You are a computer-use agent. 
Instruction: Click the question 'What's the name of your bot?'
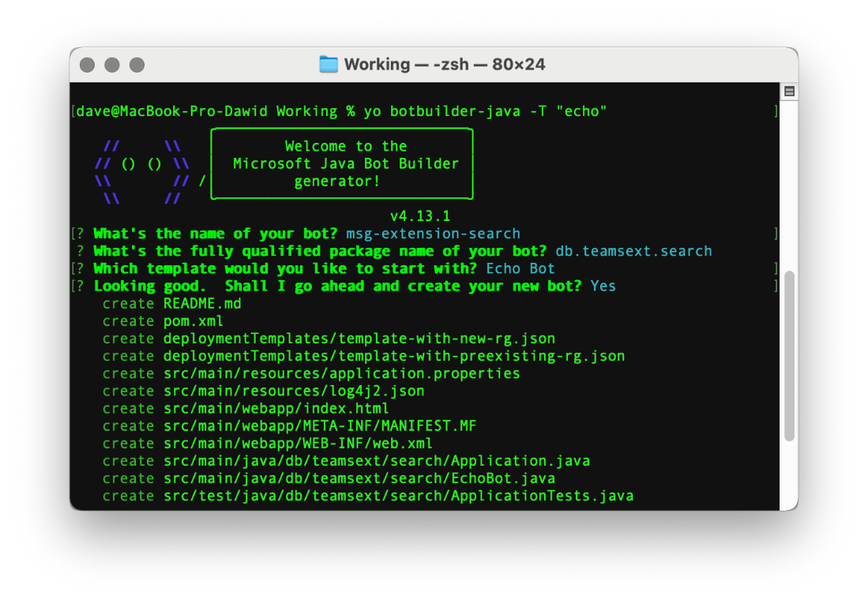tap(216, 234)
